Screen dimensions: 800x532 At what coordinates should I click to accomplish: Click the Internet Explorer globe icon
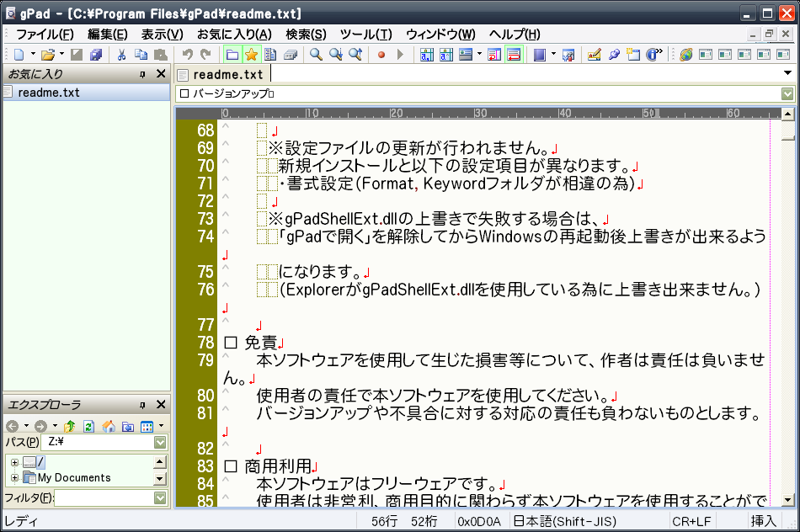click(x=686, y=54)
